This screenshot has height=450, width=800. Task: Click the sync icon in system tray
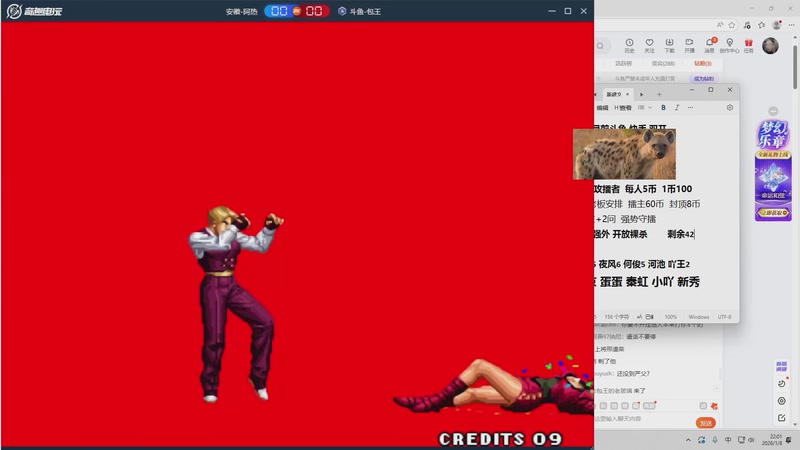[702, 440]
